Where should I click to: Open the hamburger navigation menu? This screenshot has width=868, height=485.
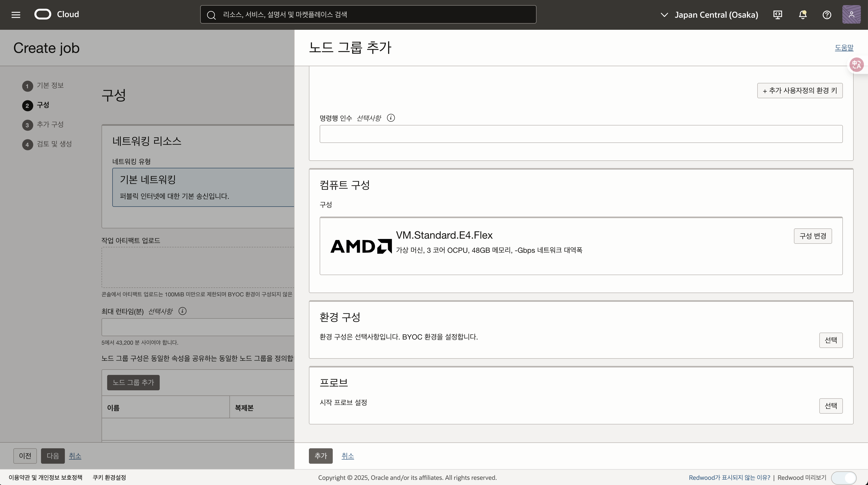(16, 15)
